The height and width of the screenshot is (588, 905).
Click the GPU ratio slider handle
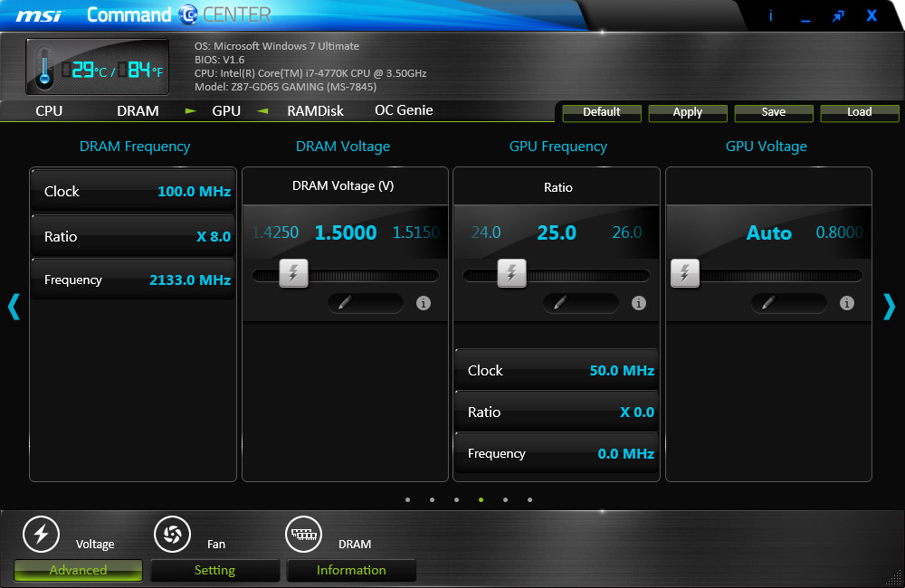click(x=512, y=273)
